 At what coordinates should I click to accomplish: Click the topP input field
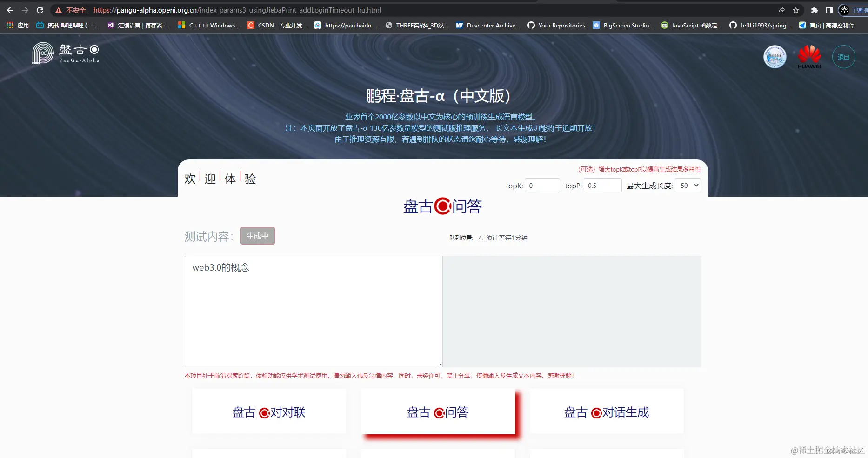click(x=602, y=185)
